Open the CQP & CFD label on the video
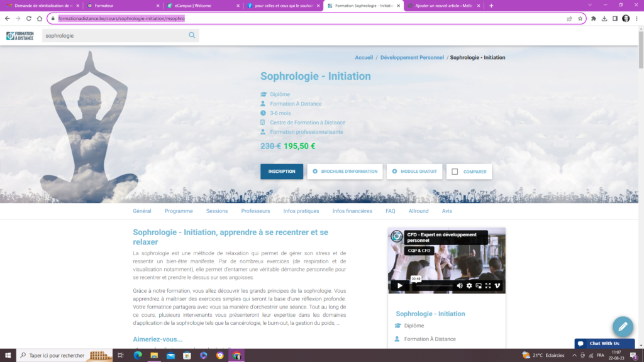 coord(419,250)
